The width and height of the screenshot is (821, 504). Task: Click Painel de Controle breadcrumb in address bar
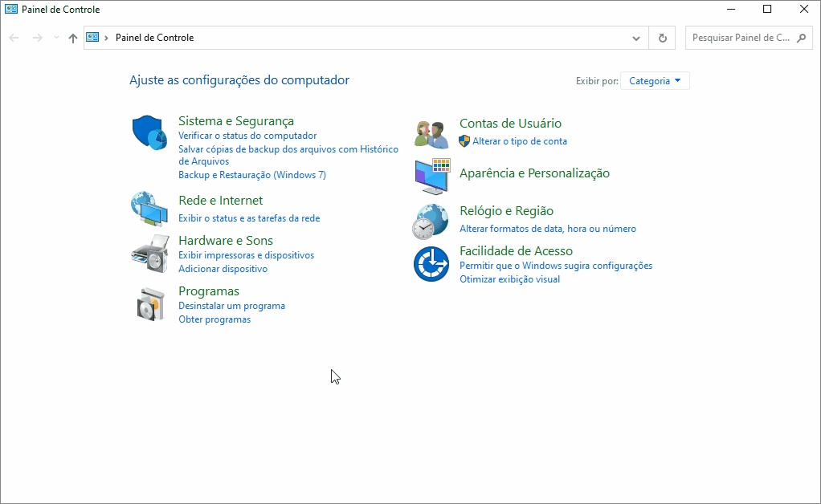154,38
